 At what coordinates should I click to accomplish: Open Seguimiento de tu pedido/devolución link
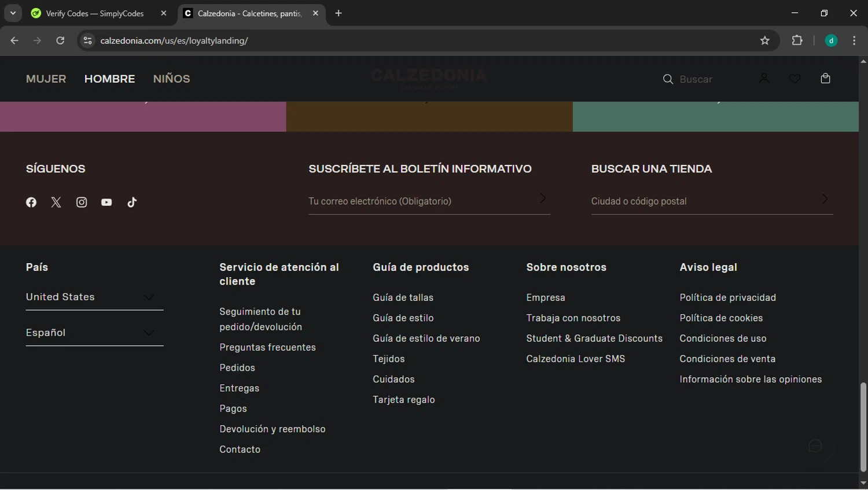pyautogui.click(x=260, y=319)
